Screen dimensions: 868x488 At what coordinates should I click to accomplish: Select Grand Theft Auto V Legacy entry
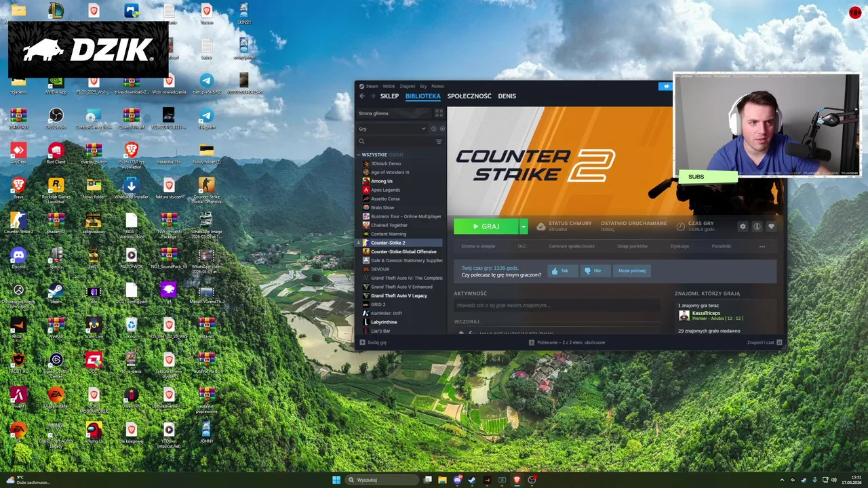tap(400, 296)
